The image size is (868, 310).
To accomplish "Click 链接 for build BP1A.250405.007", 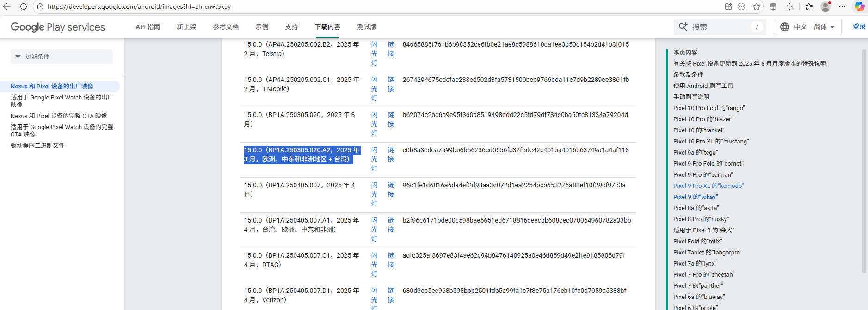I will (x=391, y=190).
